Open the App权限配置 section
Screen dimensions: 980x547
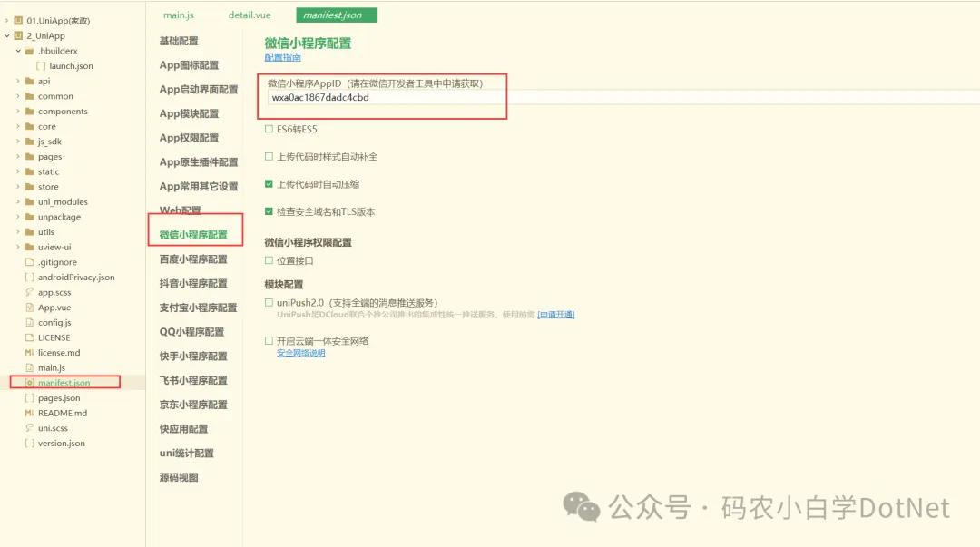[x=189, y=138]
